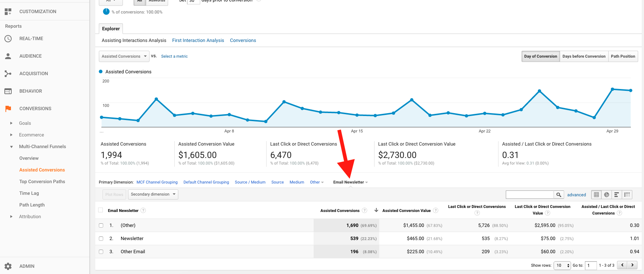Toggle the select-all checkbox in table header

click(x=101, y=210)
